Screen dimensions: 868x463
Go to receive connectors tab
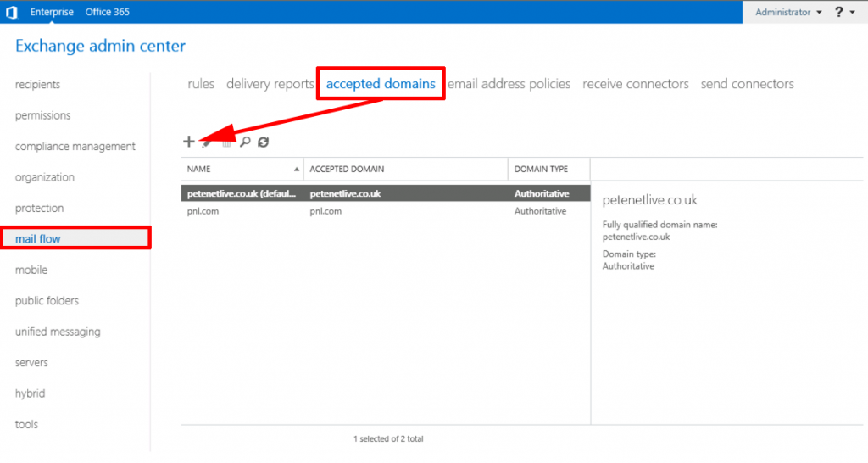635,84
